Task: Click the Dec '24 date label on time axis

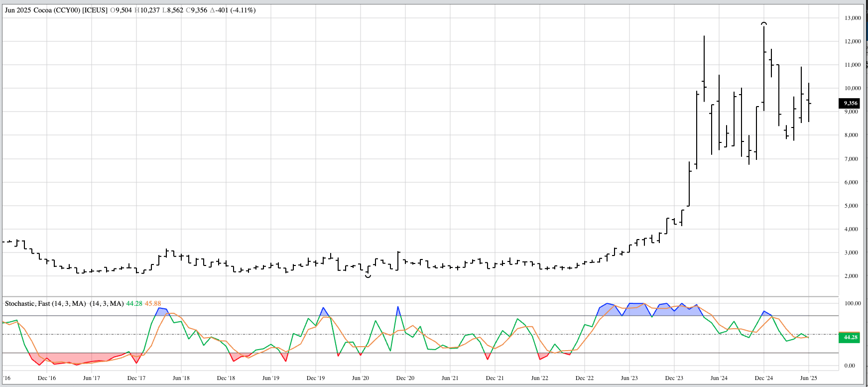Action: pyautogui.click(x=763, y=378)
